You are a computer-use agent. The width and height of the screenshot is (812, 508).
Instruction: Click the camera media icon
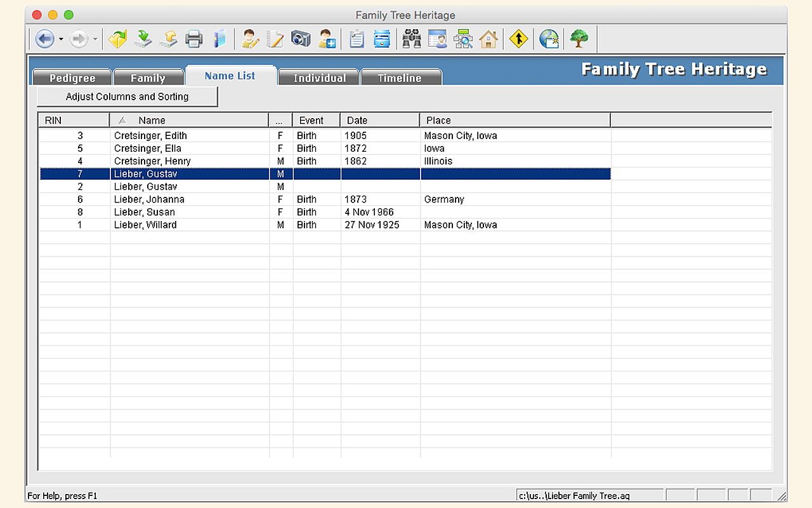tap(301, 39)
